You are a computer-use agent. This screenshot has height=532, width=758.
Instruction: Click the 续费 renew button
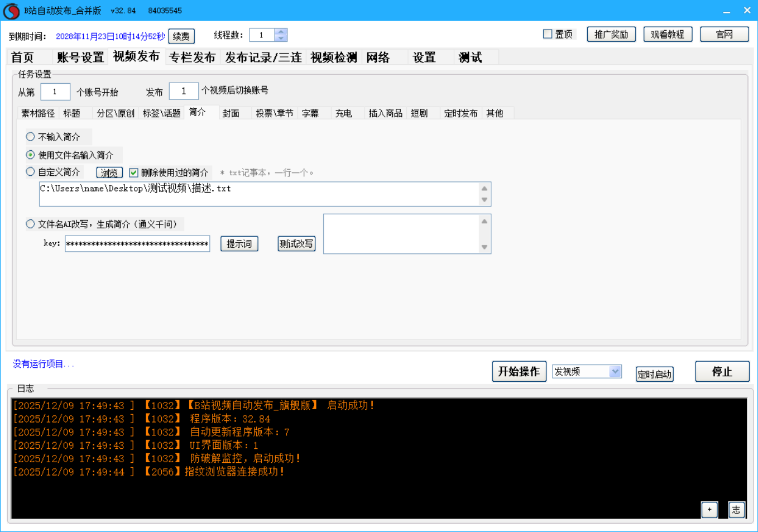coord(181,36)
